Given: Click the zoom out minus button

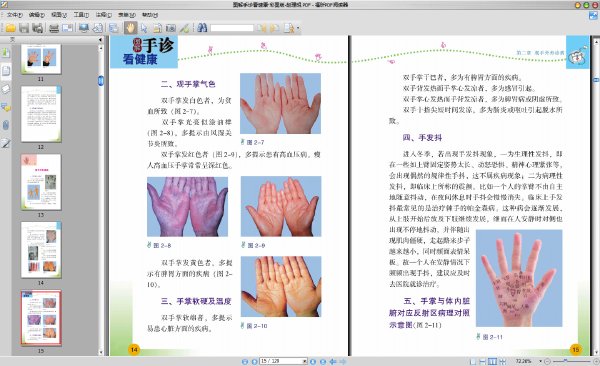Looking at the screenshot, I should click(547, 361).
